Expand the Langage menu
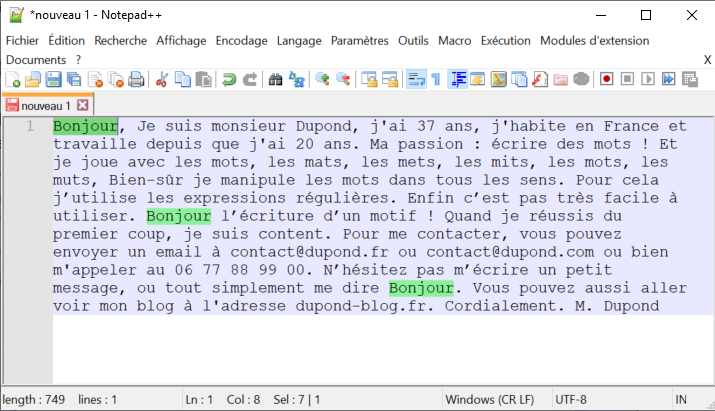 299,41
